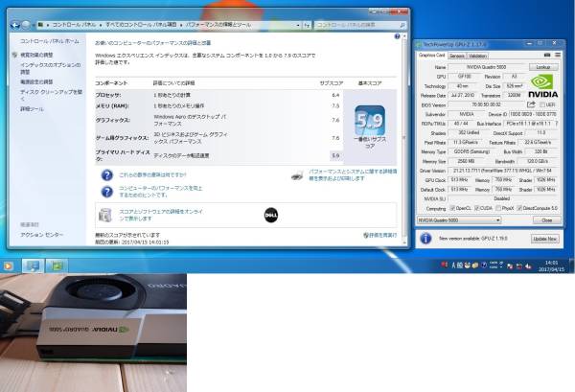Open インデックスのオプションの調整 sidebar link

pos(50,68)
